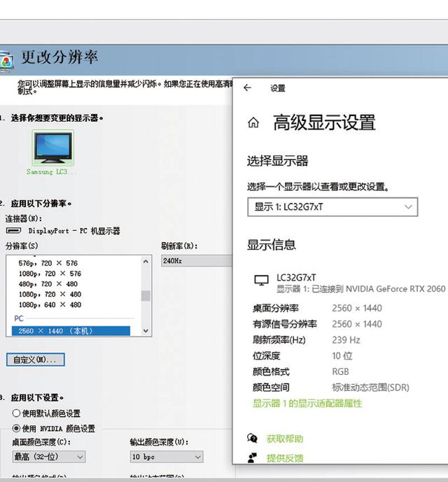Click the 标准动态范围(SDR) color space value

tap(370, 388)
